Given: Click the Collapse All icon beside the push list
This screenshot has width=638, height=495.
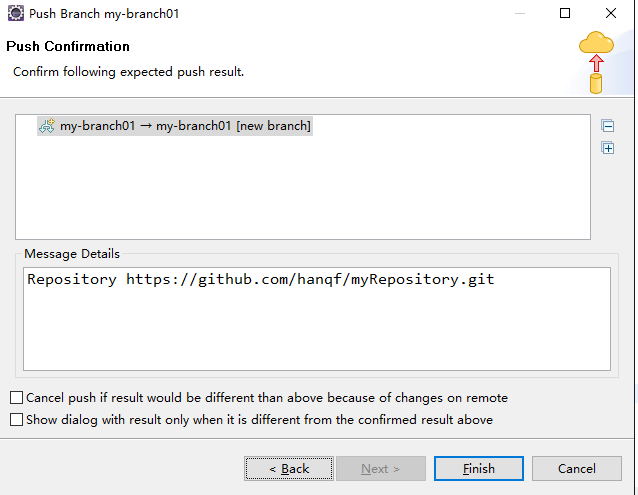Looking at the screenshot, I should 607,126.
